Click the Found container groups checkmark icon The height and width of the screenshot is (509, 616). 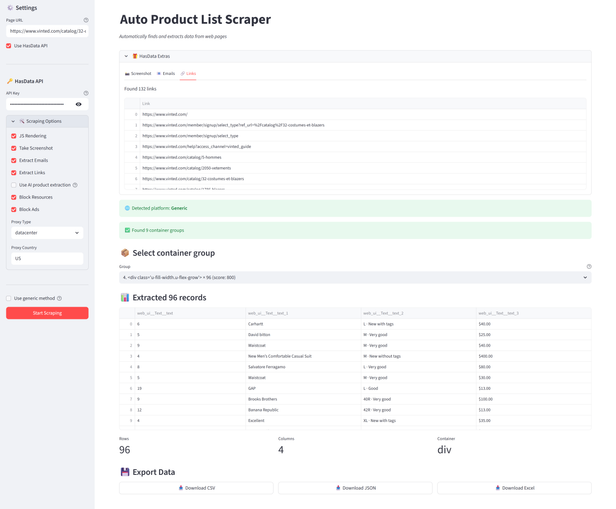point(127,230)
